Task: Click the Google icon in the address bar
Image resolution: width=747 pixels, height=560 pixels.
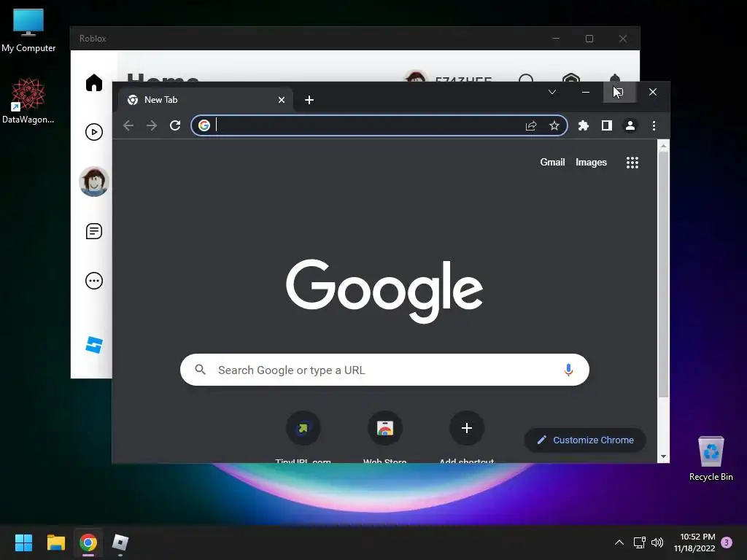Action: (204, 125)
